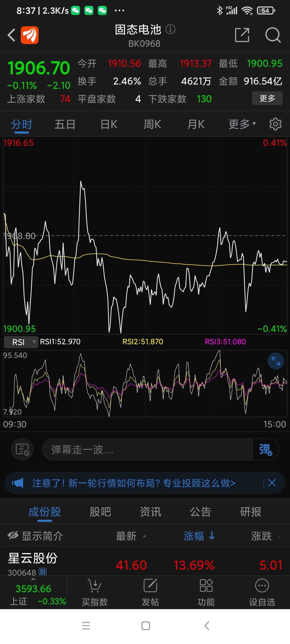Tap RSI3:51.080 value label

225,342
